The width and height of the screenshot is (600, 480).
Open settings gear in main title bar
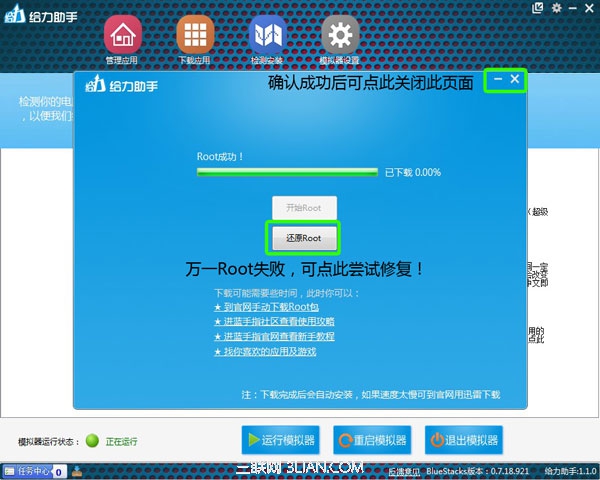pos(557,8)
